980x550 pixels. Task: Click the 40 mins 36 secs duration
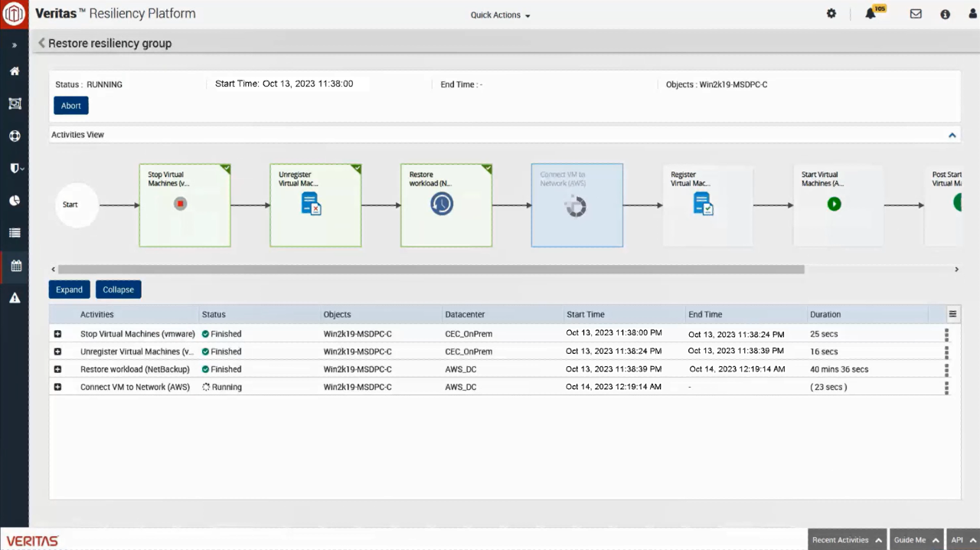[839, 369]
